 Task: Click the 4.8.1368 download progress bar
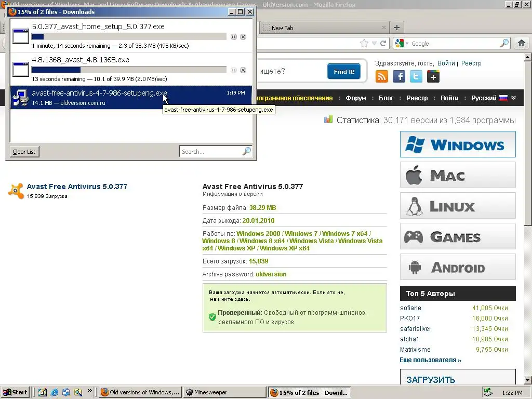[x=129, y=70]
